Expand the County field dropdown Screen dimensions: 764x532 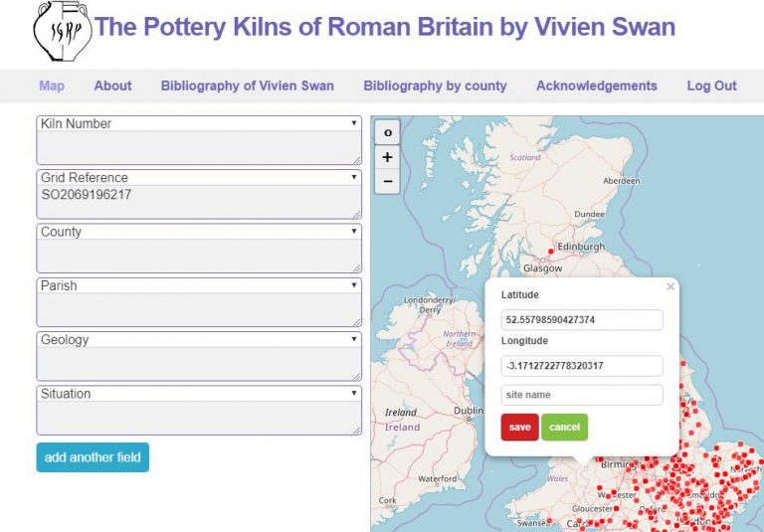pyautogui.click(x=199, y=232)
